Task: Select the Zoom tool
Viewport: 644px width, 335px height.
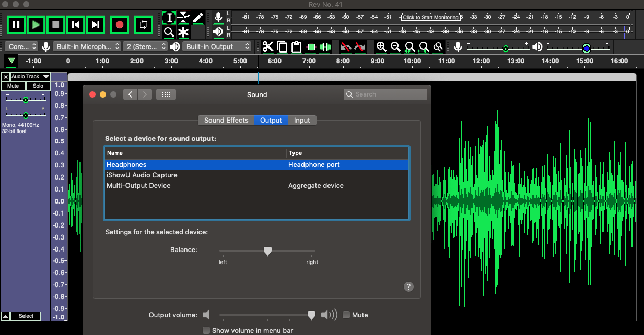Action: (168, 32)
